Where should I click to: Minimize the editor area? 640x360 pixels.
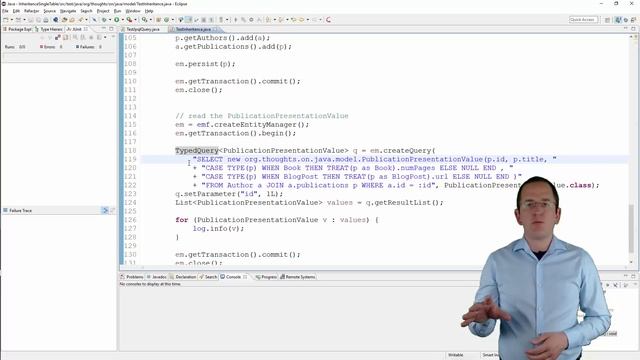(x=626, y=29)
